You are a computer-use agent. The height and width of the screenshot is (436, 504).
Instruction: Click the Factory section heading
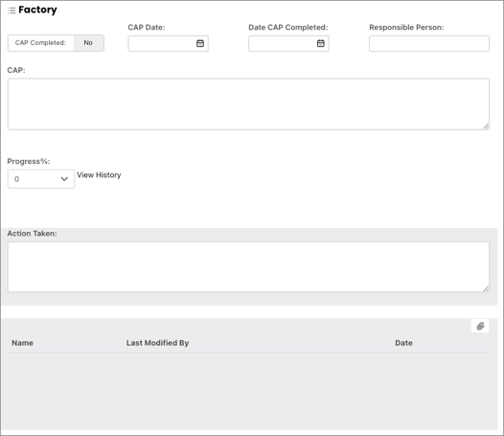pyautogui.click(x=37, y=10)
